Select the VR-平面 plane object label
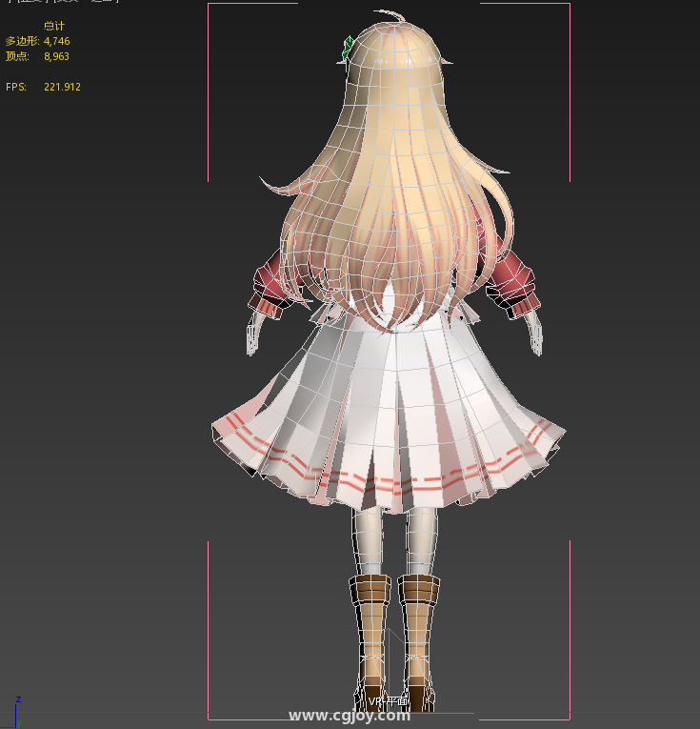 click(388, 701)
